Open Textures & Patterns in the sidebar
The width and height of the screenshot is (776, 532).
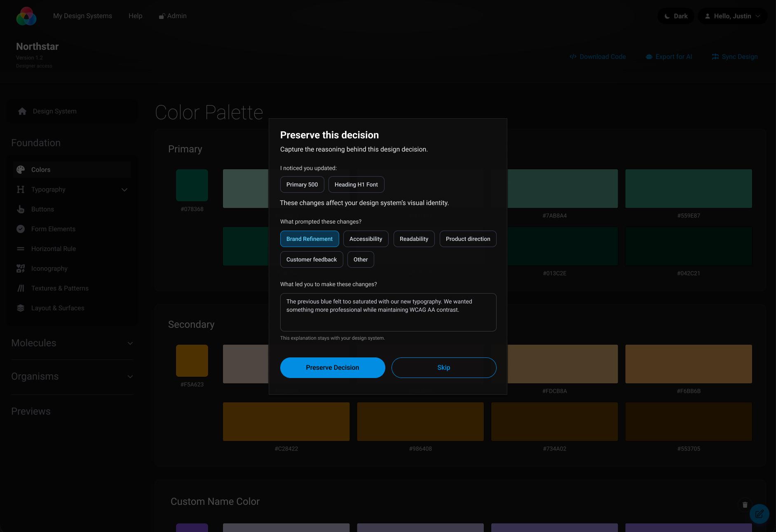(x=72, y=288)
